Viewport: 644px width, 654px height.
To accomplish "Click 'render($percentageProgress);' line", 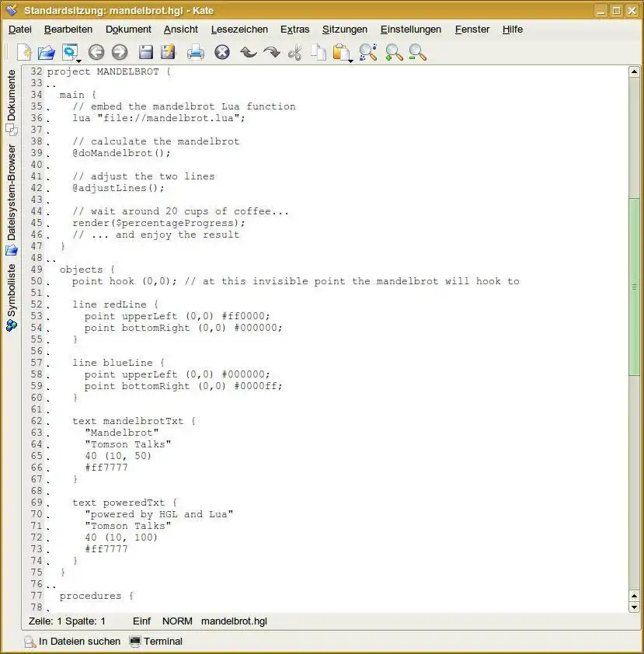I will click(x=159, y=223).
